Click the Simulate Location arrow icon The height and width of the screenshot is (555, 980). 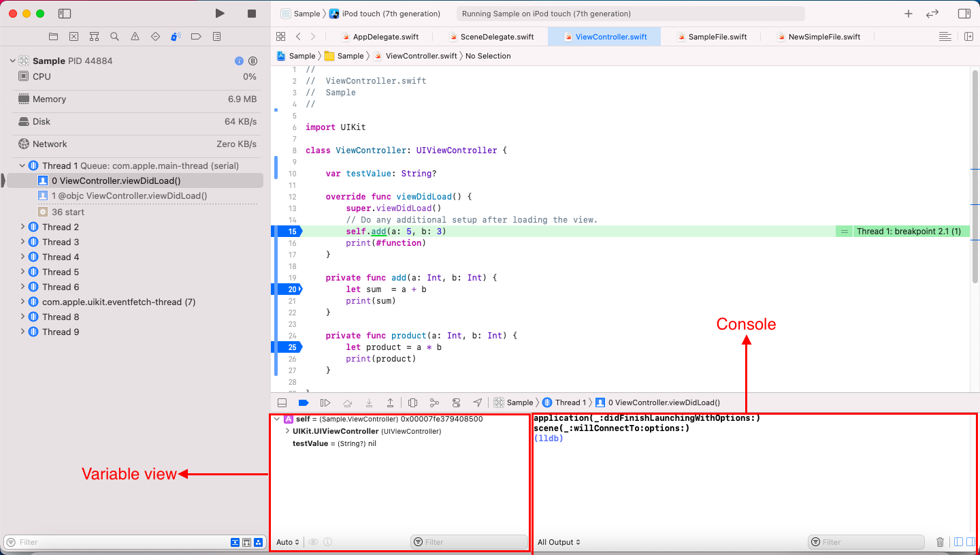point(478,402)
